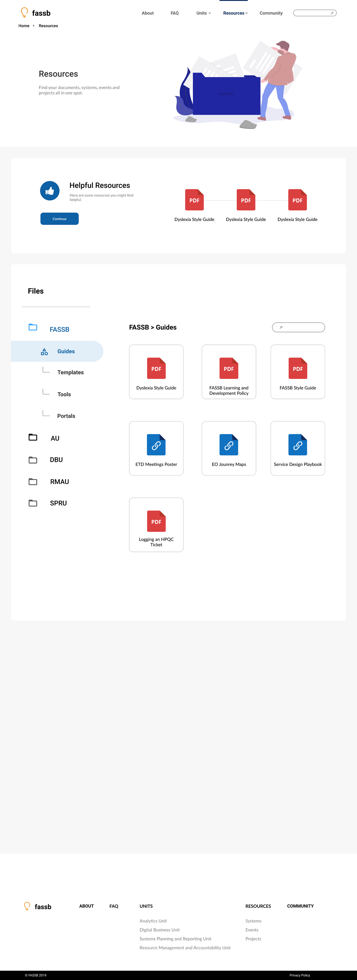Screen dimensions: 357x980
Task: Expand the AU folder label
Action: tap(55, 438)
